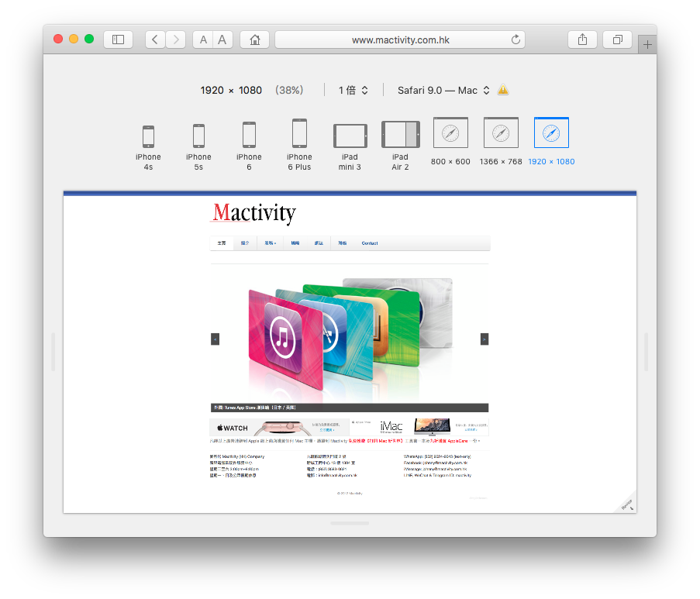The height and width of the screenshot is (599, 700).
Task: Toggle the Safari sidebar button
Action: pyautogui.click(x=118, y=40)
